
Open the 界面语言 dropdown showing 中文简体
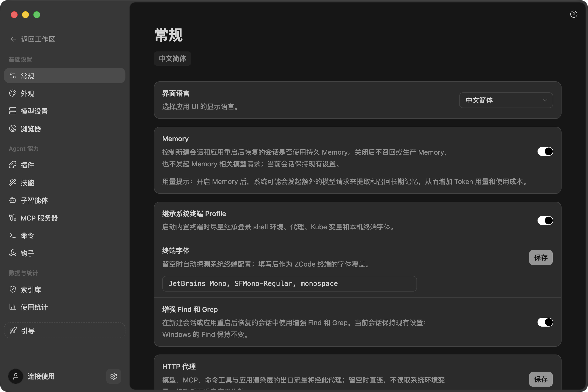pyautogui.click(x=506, y=100)
